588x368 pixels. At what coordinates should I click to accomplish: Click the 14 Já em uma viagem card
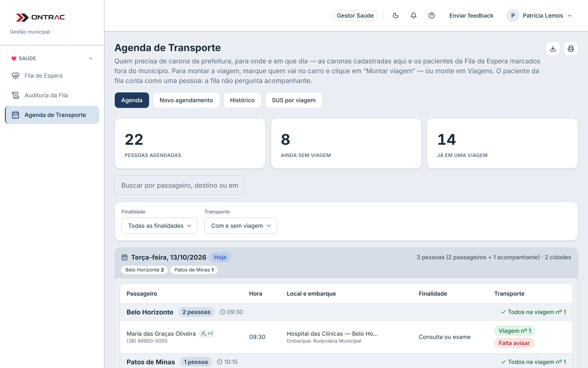(502, 144)
